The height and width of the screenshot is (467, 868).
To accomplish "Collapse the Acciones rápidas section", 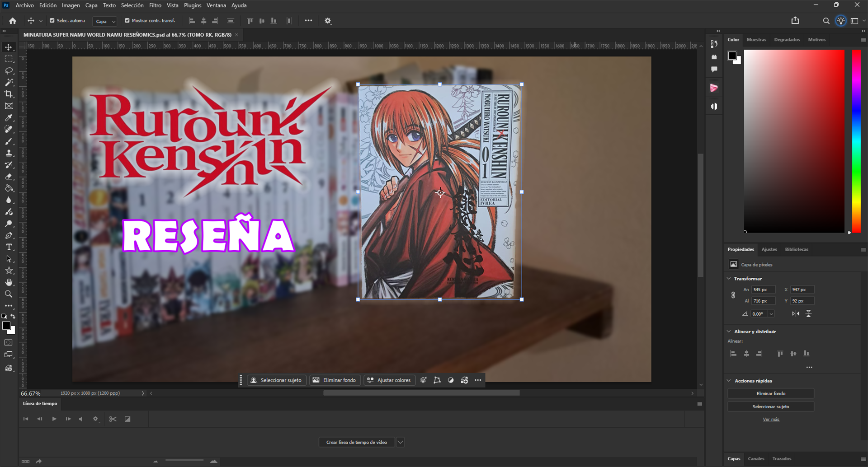I will [729, 381].
